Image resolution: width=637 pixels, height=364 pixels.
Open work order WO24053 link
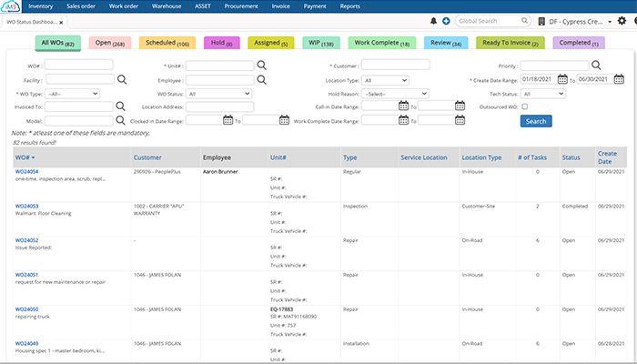point(26,207)
